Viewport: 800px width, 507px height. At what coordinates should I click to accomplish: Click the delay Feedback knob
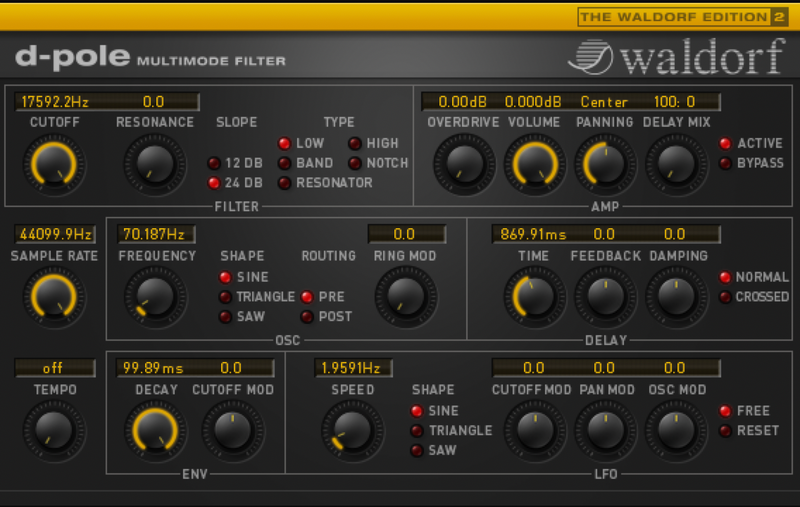pyautogui.click(x=605, y=297)
